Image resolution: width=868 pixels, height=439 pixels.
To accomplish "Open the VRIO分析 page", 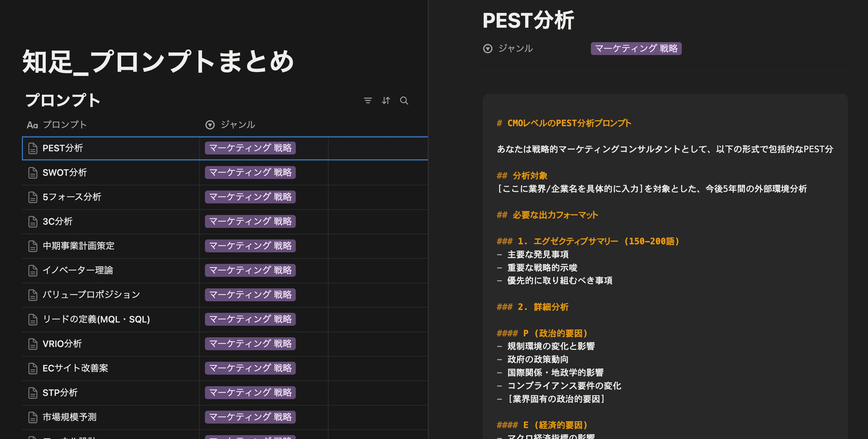I will [x=62, y=344].
